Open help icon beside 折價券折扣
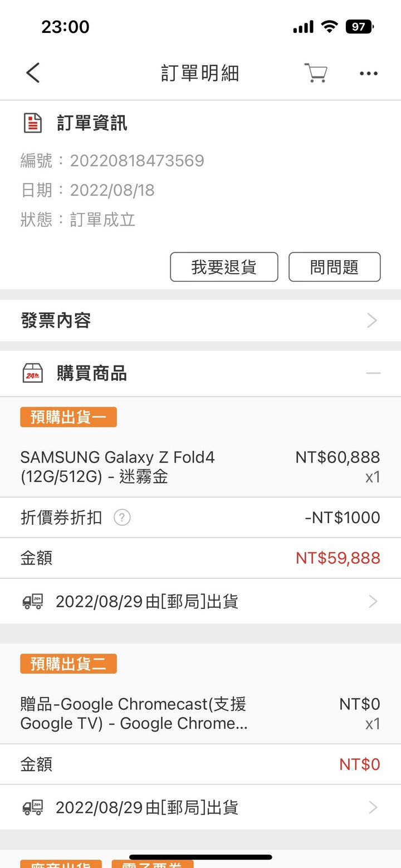The image size is (401, 868). [122, 518]
